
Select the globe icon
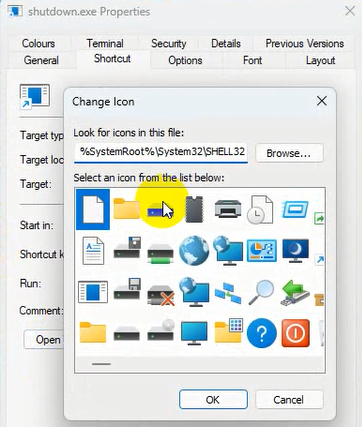coord(194,250)
